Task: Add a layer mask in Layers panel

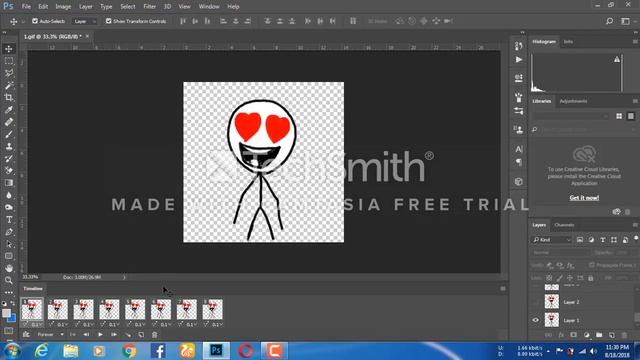Action: [573, 335]
